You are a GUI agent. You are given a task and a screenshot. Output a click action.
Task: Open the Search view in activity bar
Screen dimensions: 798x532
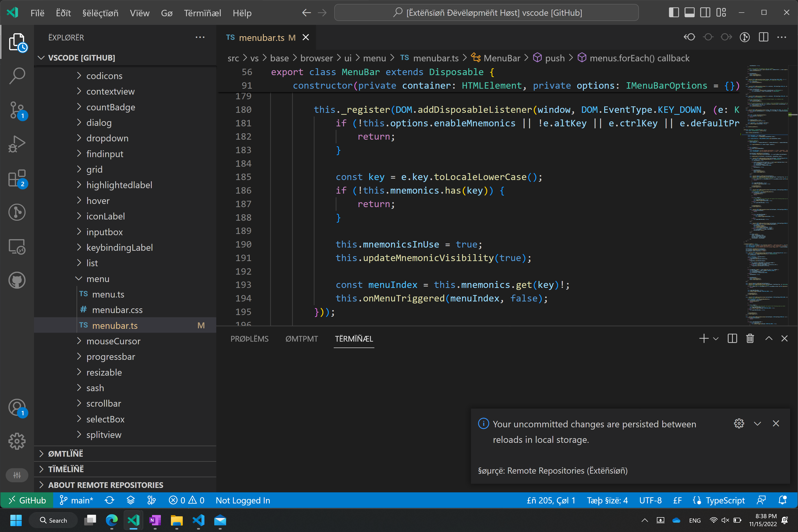[17, 76]
